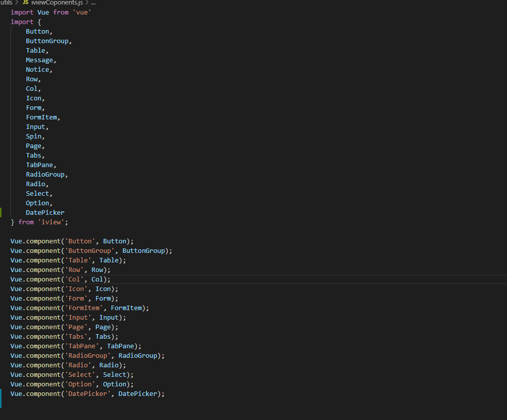Click the 'iview' module string
Viewport: 507px width, 420px height.
pos(51,222)
